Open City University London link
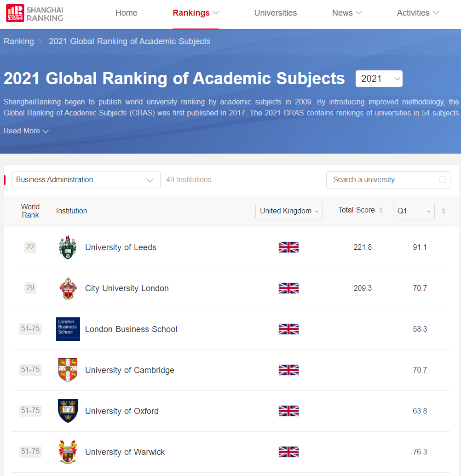This screenshot has height=476, width=461. [x=127, y=288]
